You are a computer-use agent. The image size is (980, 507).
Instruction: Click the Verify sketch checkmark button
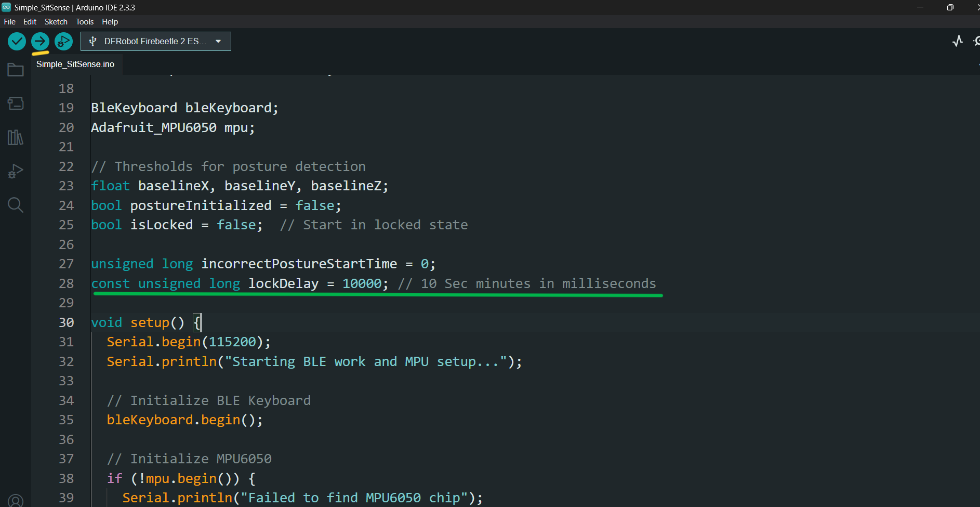coord(17,41)
